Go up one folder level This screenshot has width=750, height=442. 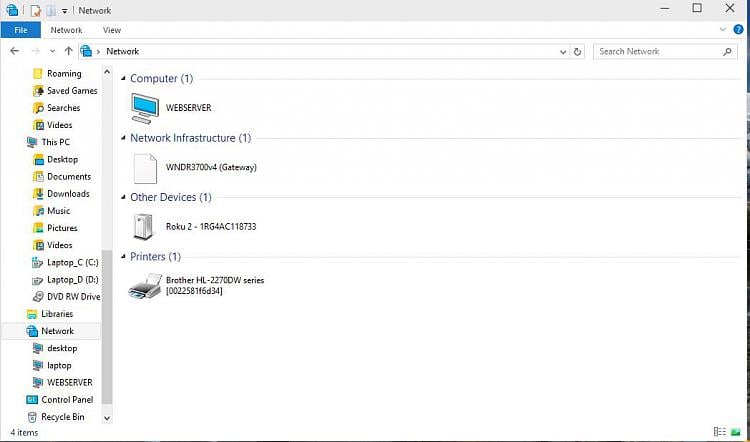coord(68,51)
